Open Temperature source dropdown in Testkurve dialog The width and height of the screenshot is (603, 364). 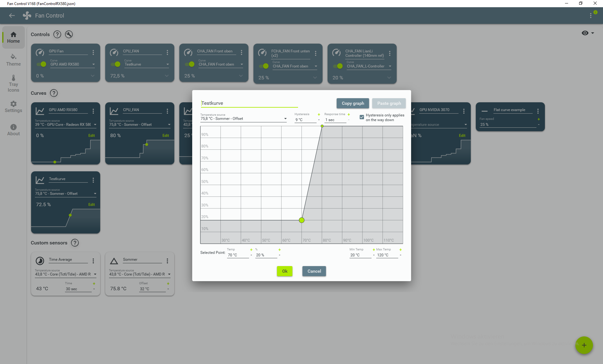pyautogui.click(x=244, y=119)
